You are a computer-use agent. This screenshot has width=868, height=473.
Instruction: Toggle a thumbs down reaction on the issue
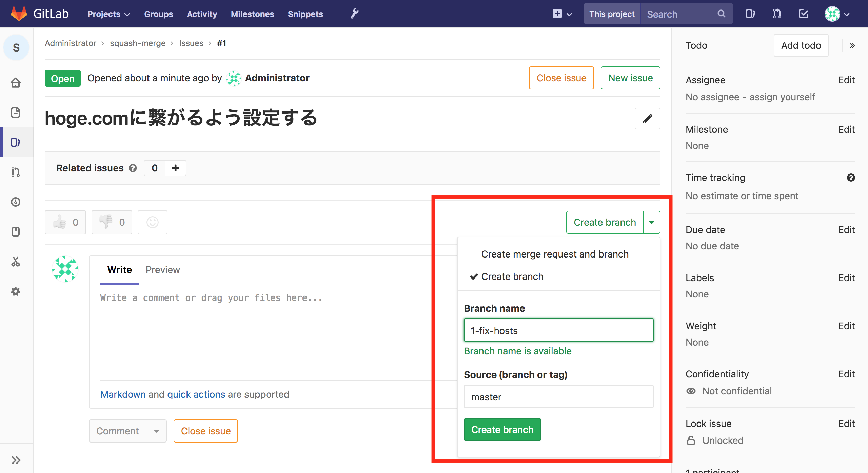coord(112,222)
